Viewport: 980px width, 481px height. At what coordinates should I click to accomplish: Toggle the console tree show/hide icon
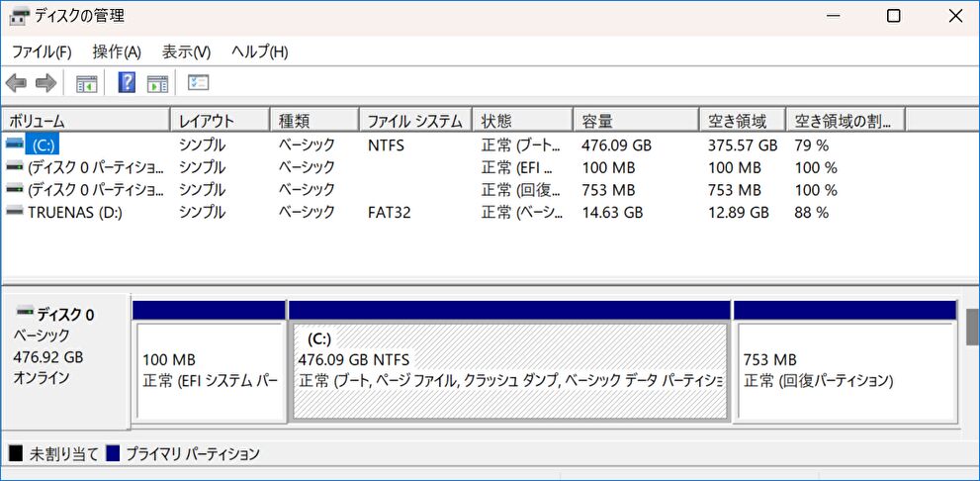click(87, 83)
